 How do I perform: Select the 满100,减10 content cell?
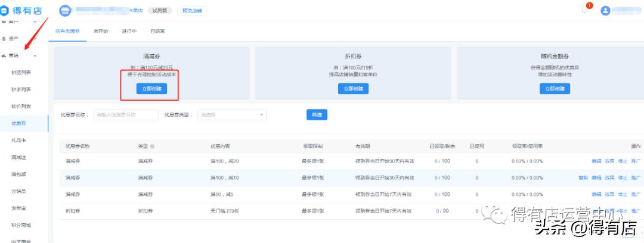click(x=224, y=177)
